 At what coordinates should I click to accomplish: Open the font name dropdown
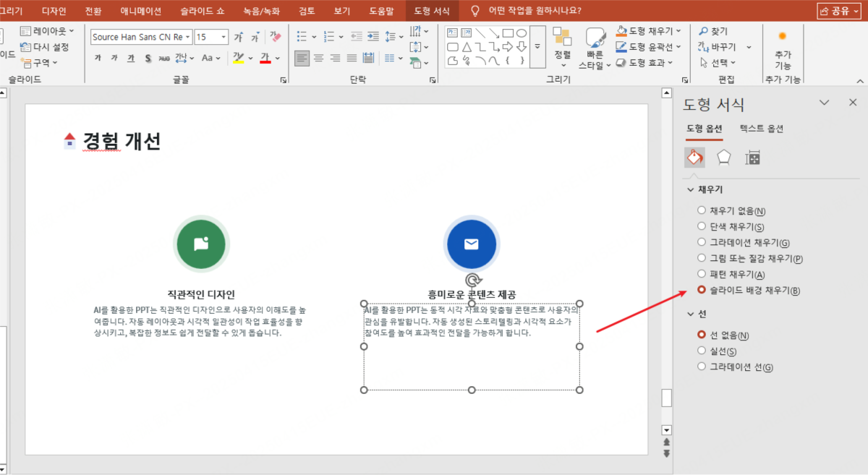click(x=189, y=37)
